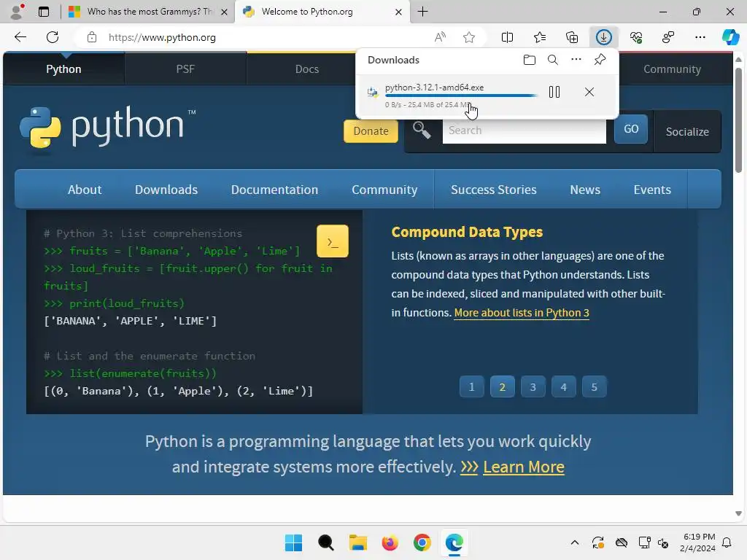Open Copilot sidebar icon
This screenshot has height=560, width=747.
(730, 37)
